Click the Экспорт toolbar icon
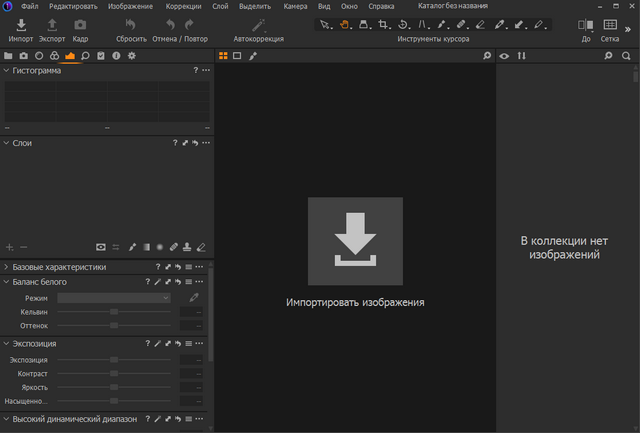The width and height of the screenshot is (640, 433). [51, 24]
